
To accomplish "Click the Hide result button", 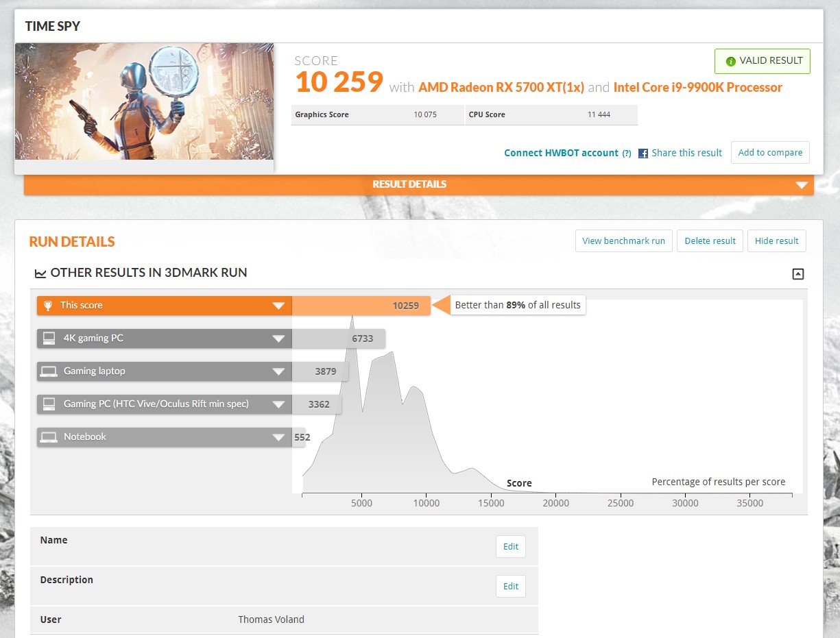I will 777,241.
